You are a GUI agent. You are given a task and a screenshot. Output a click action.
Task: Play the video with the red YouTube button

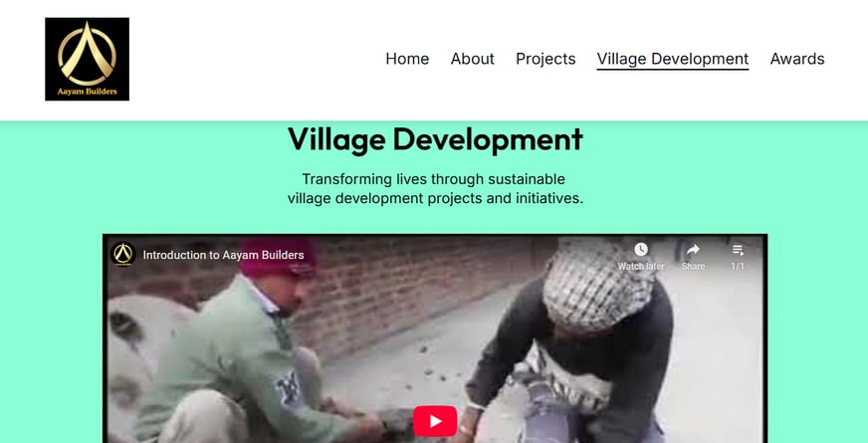(x=435, y=421)
